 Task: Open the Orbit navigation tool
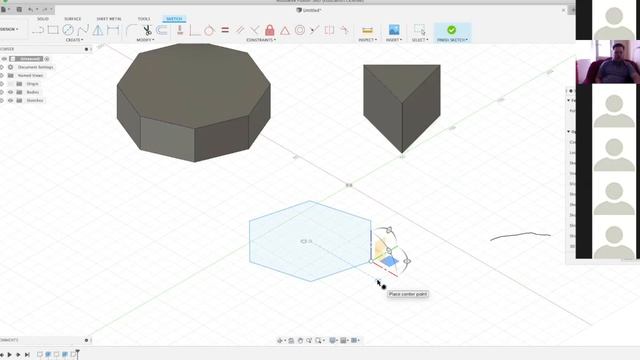point(280,340)
